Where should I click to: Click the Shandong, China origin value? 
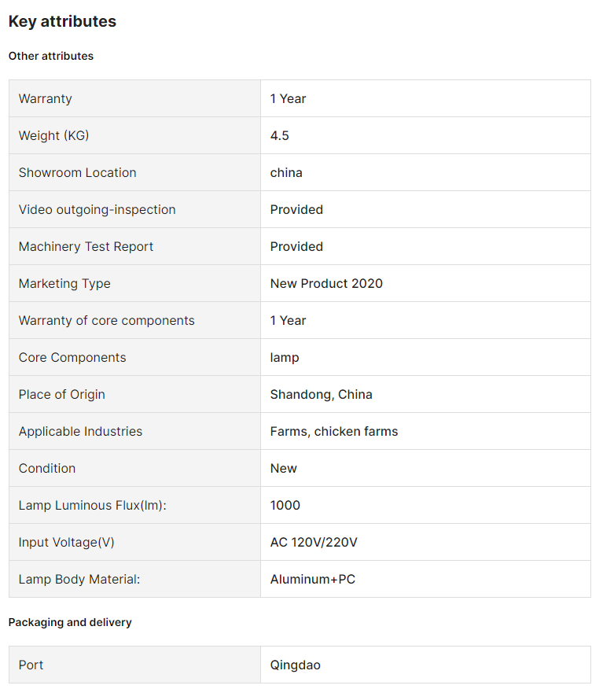(x=321, y=395)
